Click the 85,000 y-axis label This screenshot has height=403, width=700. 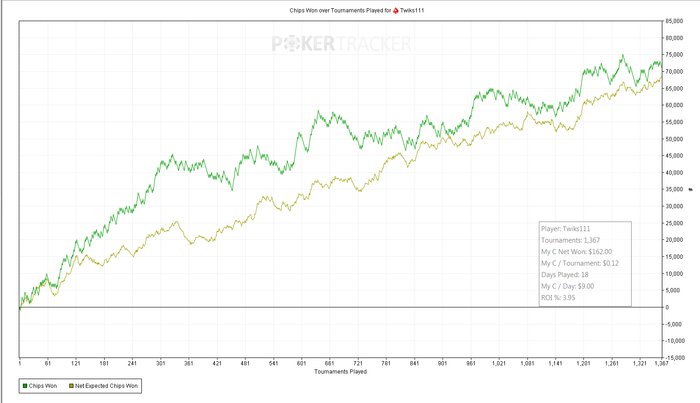point(674,21)
